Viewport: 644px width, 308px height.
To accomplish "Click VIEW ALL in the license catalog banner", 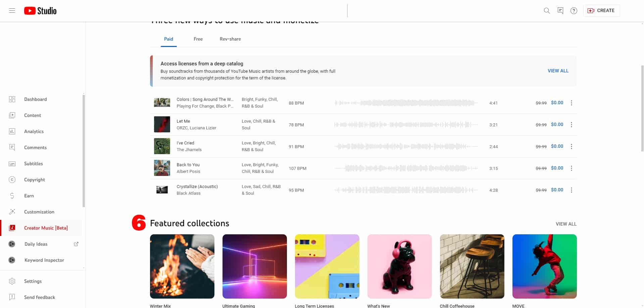I will (558, 71).
